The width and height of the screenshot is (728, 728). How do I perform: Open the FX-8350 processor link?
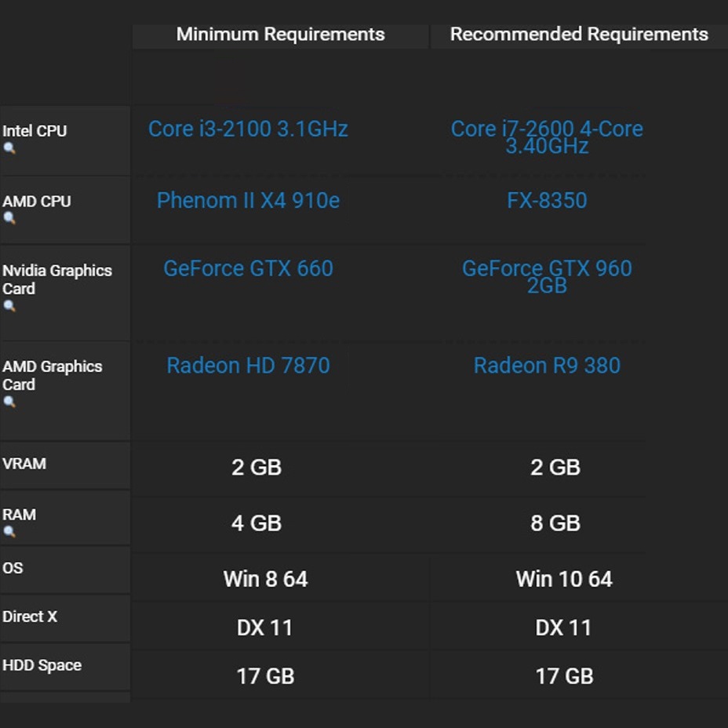pyautogui.click(x=547, y=201)
